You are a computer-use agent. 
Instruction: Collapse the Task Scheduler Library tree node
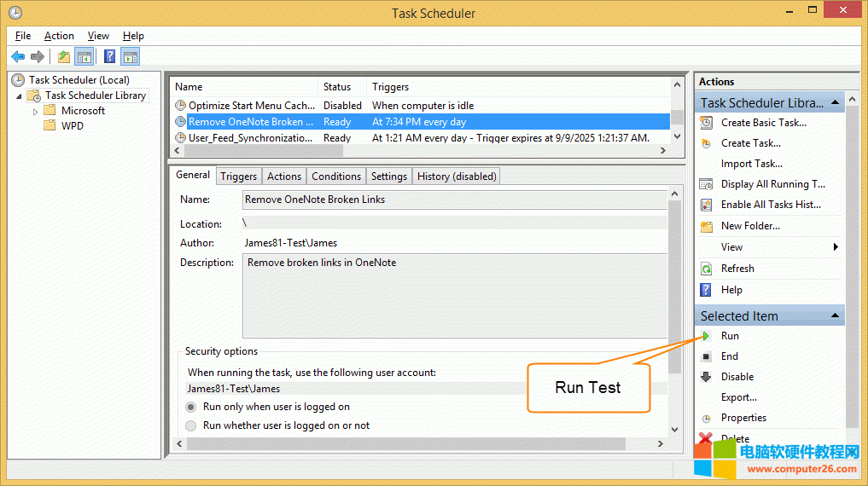click(x=19, y=96)
